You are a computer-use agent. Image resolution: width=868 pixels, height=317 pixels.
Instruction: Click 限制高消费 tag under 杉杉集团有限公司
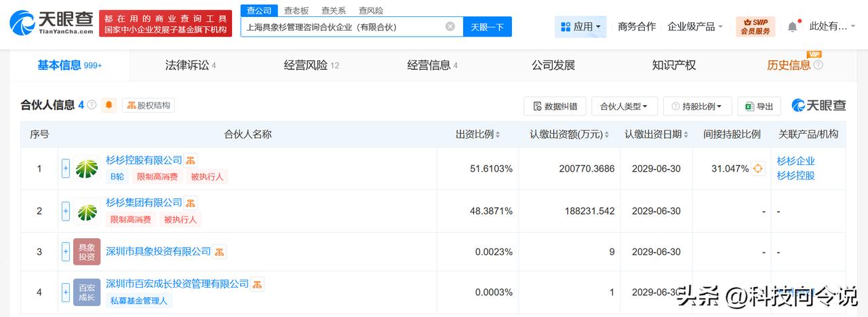[x=131, y=220]
